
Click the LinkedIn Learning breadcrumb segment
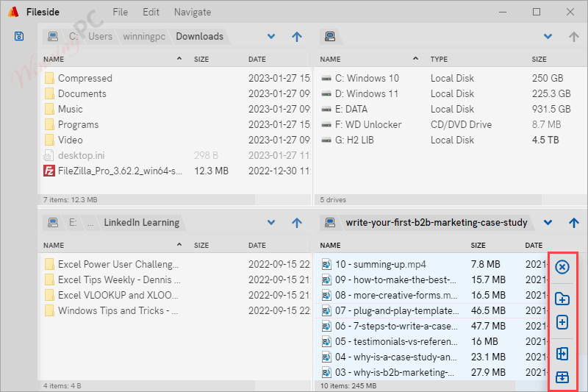pos(142,222)
